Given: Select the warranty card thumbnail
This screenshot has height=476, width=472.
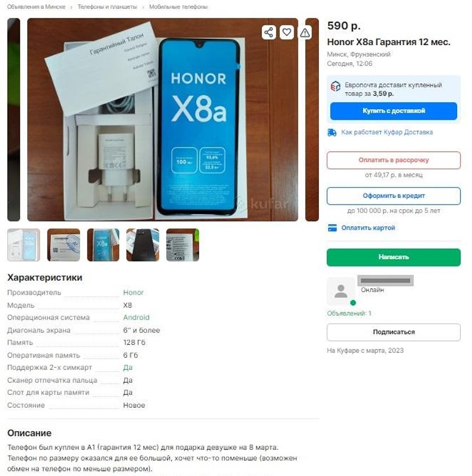Looking at the screenshot, I should pos(64,244).
